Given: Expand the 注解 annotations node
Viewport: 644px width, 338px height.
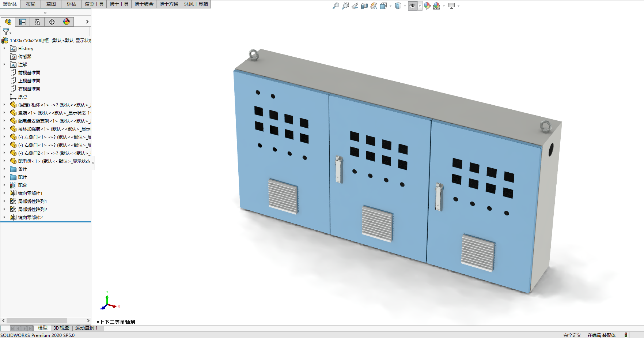Looking at the screenshot, I should (4, 64).
